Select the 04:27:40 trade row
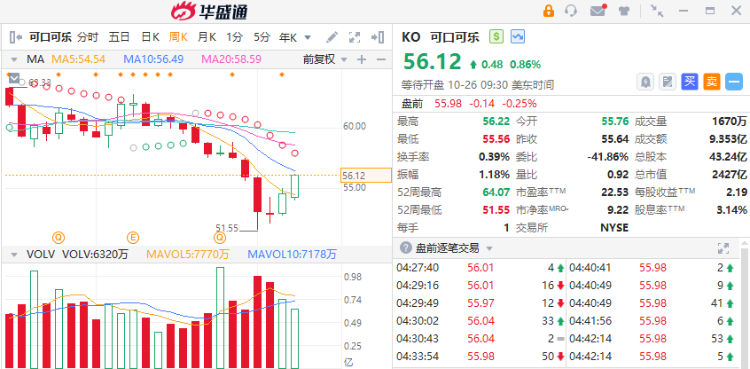This screenshot has width=750, height=369. tap(481, 268)
